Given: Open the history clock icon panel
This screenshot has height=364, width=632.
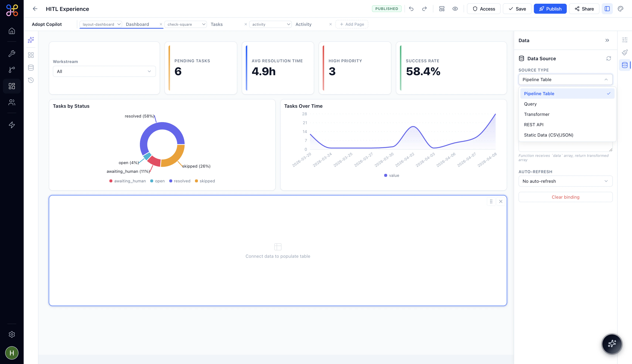Looking at the screenshot, I should pos(31,80).
